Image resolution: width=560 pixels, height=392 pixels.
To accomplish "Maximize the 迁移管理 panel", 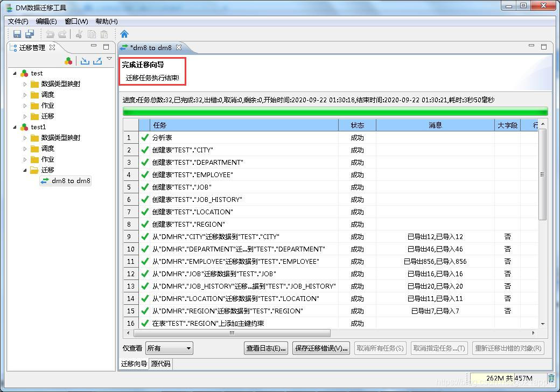I will click(x=106, y=47).
